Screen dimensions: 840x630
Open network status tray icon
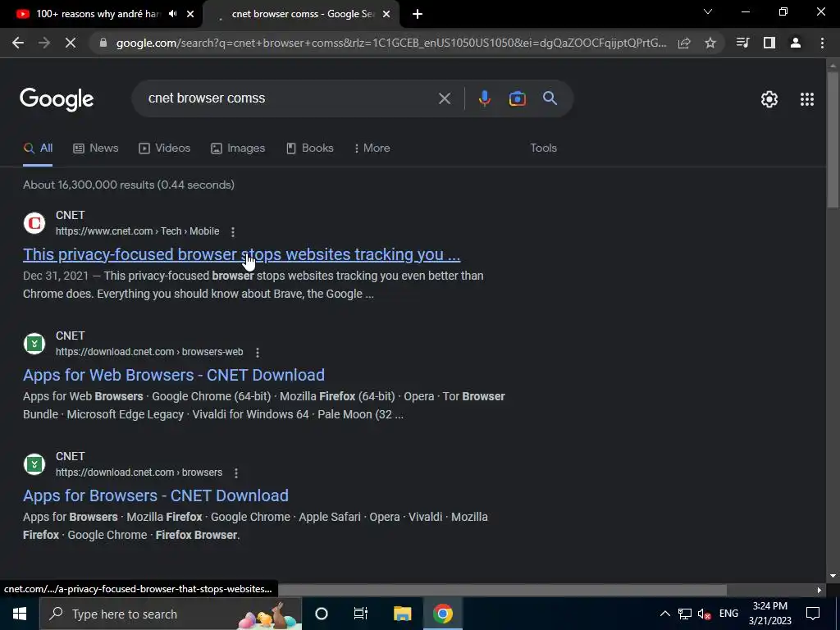[685, 614]
